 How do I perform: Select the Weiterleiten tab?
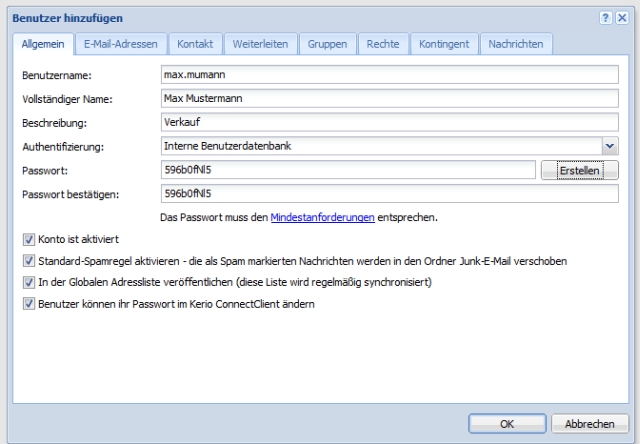pos(261,44)
